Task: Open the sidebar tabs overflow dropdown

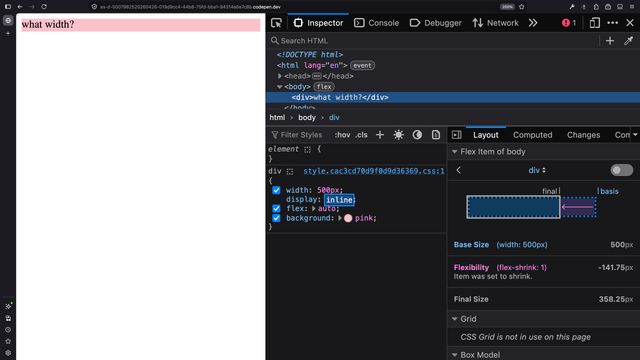Action: (635, 135)
